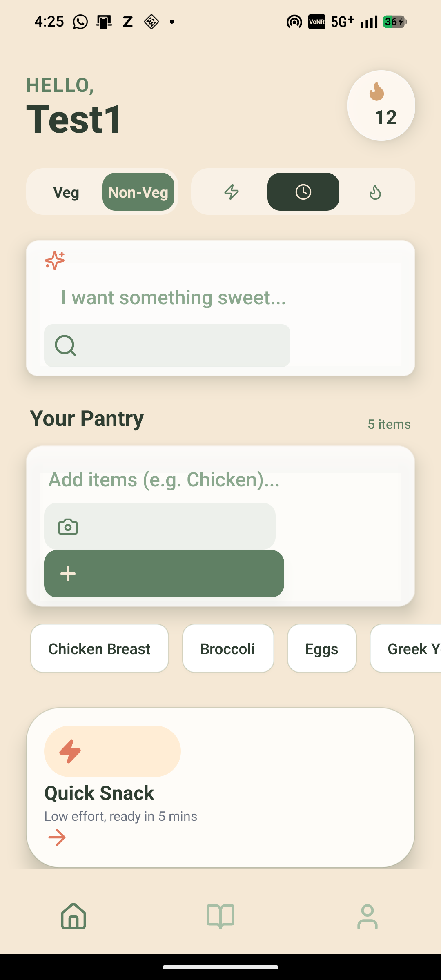441x980 pixels.
Task: Select the Broccoli pantry chip
Action: point(228,648)
